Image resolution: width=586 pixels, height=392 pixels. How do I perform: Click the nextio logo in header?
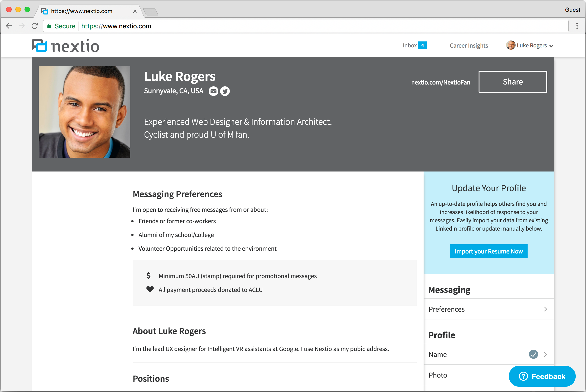66,46
